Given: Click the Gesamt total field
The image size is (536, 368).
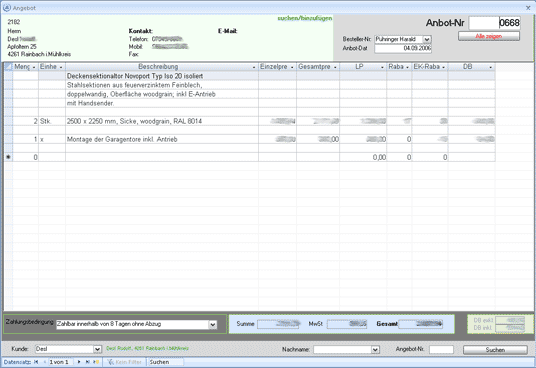Looking at the screenshot, I should (420, 324).
